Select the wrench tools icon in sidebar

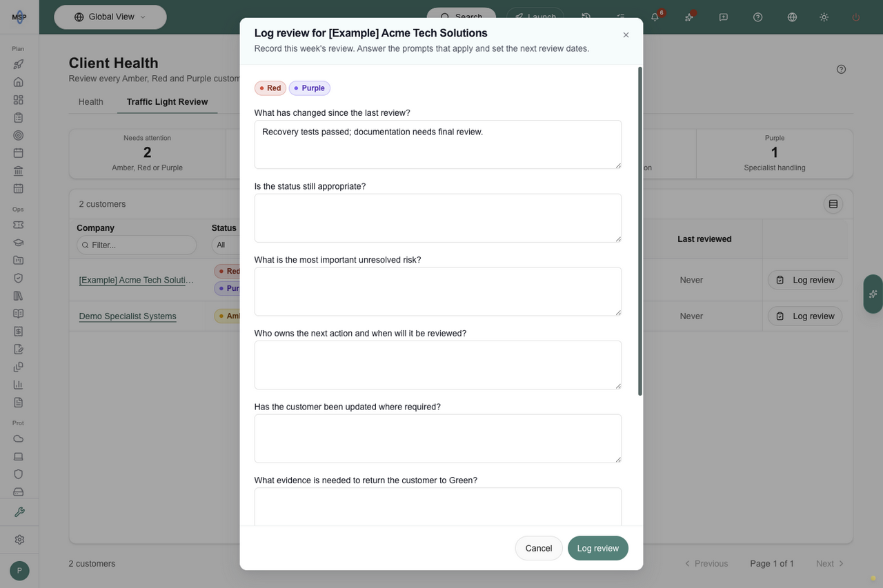tap(19, 512)
